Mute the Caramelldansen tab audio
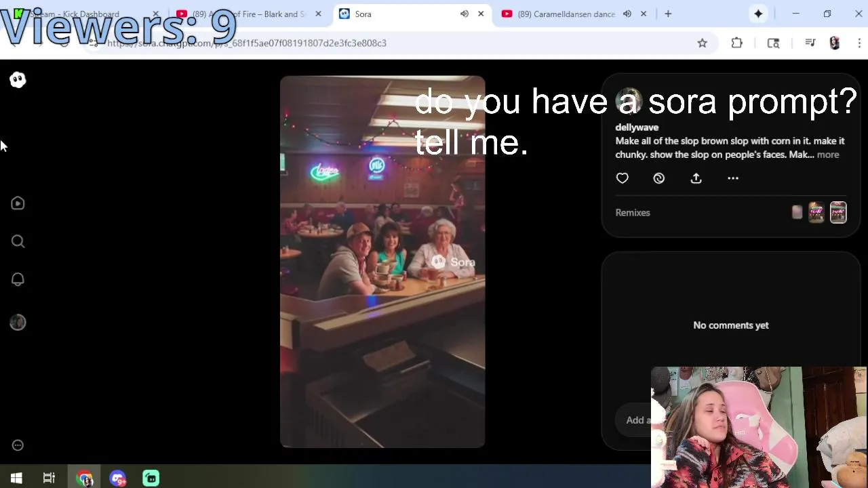The height and width of the screenshot is (488, 868). [x=627, y=14]
